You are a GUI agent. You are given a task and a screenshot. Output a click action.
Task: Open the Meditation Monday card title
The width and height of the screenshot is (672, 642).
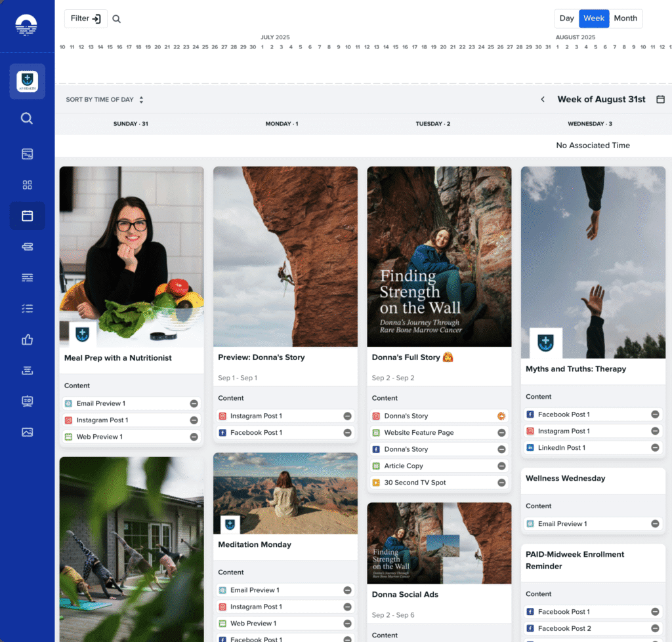point(255,545)
